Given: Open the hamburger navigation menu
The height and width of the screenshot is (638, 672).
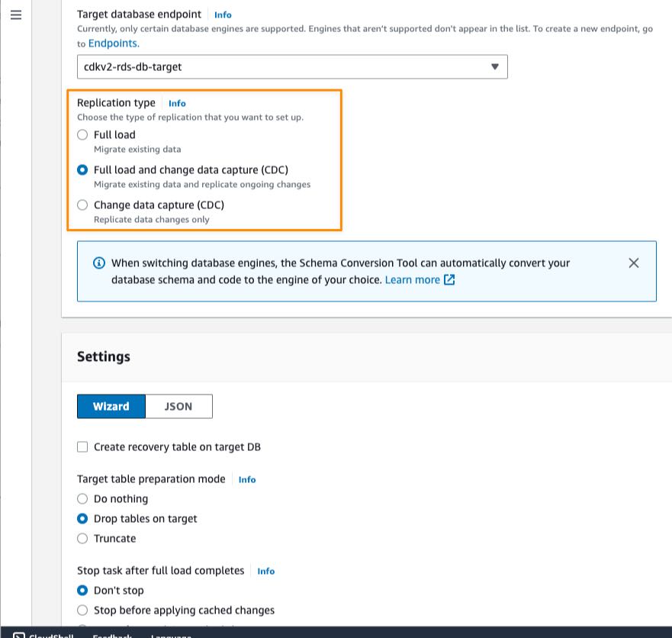Looking at the screenshot, I should (x=16, y=15).
